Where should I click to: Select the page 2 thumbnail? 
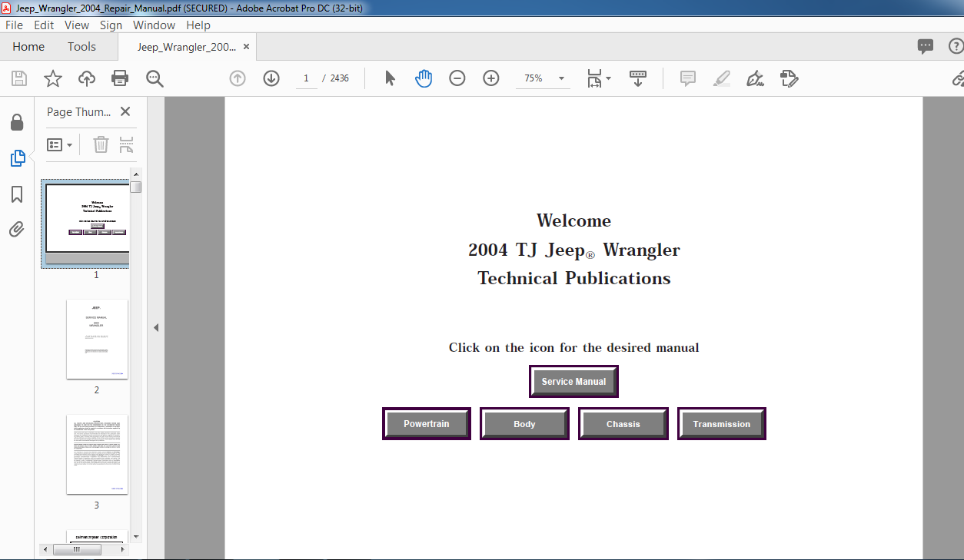(97, 339)
